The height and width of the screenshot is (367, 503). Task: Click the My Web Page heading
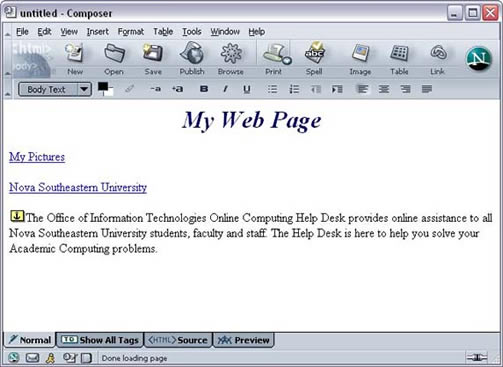pyautogui.click(x=252, y=120)
